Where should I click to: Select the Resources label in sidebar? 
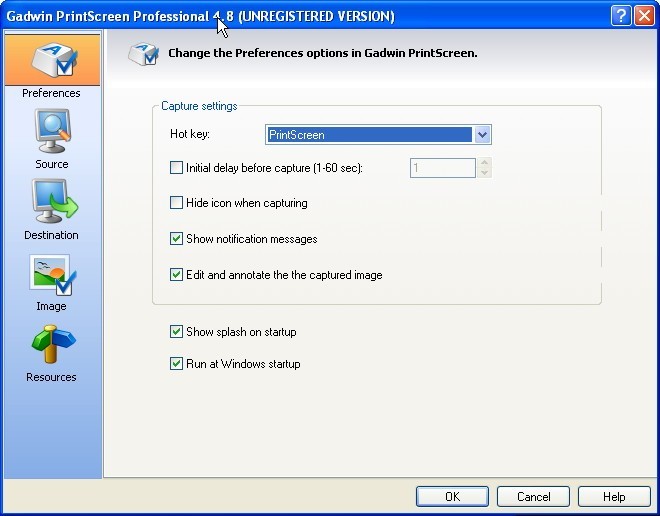click(51, 377)
